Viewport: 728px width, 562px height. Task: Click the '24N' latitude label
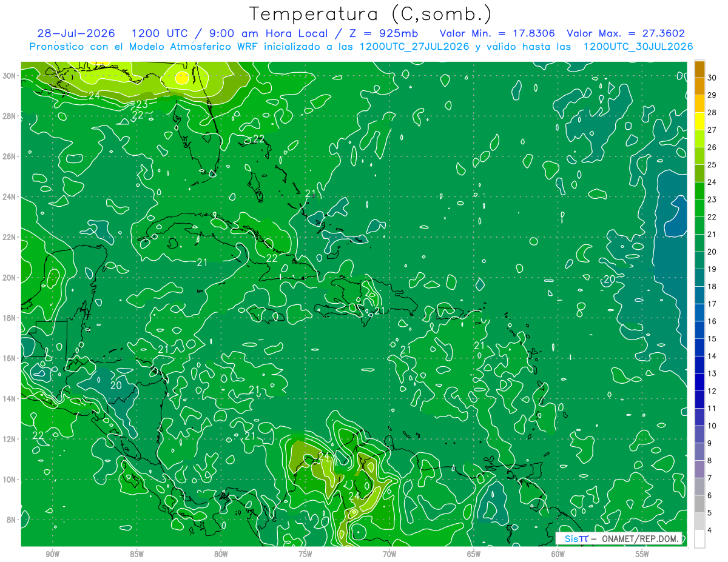pyautogui.click(x=10, y=197)
